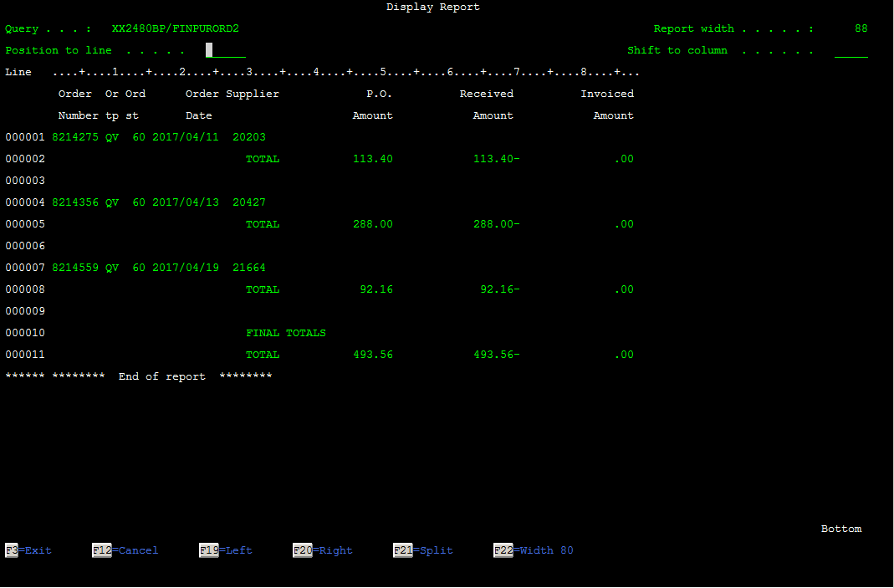This screenshot has height=588, width=894.
Task: Choose the F21=Split function key
Action: (422, 550)
